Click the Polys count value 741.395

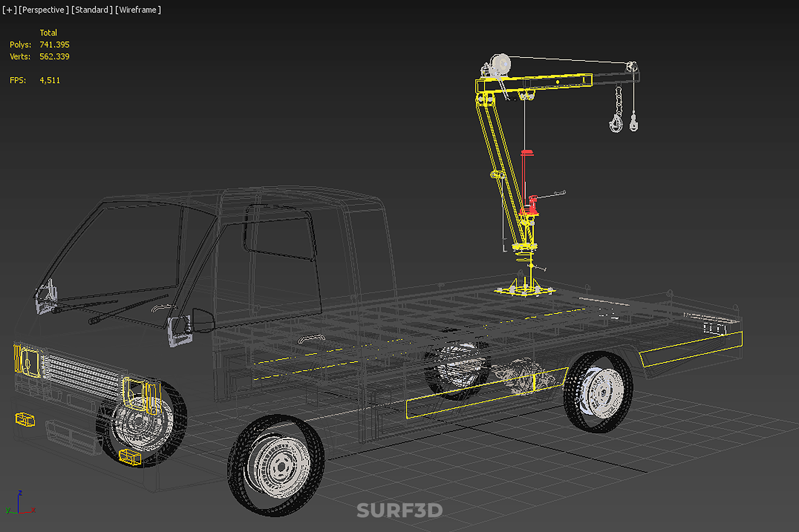click(54, 44)
